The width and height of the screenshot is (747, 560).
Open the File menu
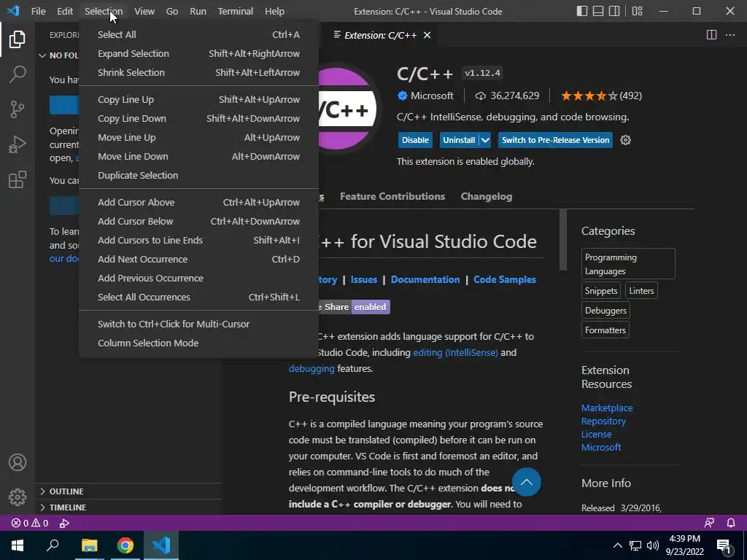(38, 11)
